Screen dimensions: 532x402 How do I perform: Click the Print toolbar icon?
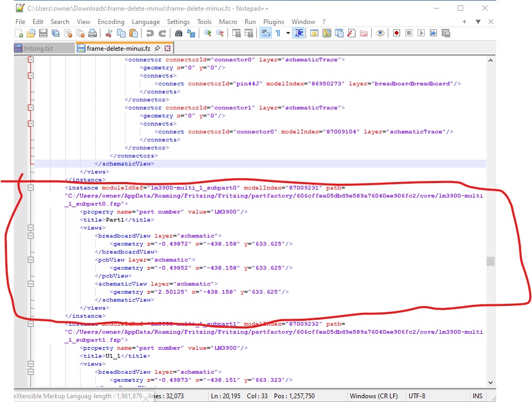(92, 33)
